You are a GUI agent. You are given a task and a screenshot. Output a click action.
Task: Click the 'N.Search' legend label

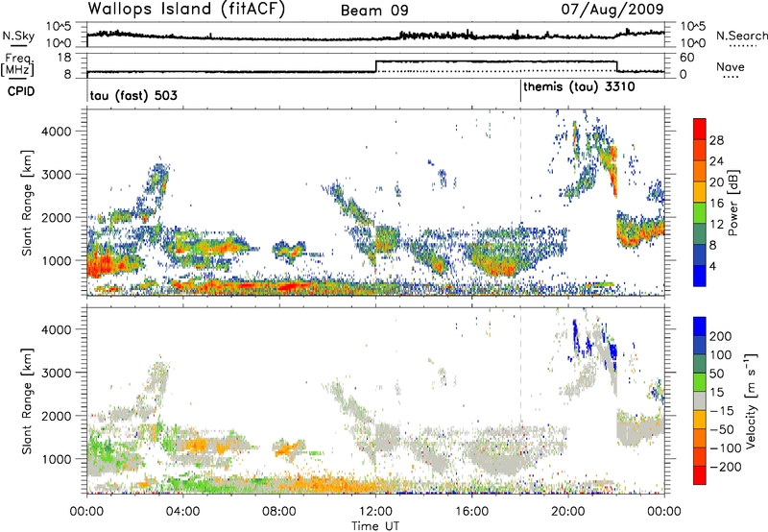pyautogui.click(x=741, y=36)
